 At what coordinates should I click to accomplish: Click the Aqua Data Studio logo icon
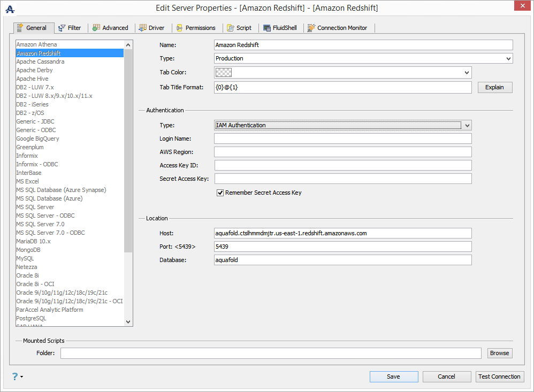tap(10, 9)
